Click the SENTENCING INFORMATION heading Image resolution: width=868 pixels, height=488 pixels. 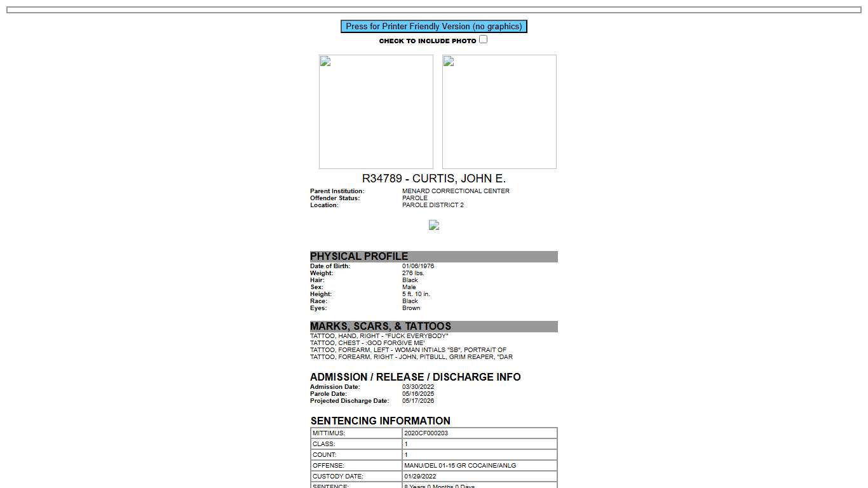(380, 421)
